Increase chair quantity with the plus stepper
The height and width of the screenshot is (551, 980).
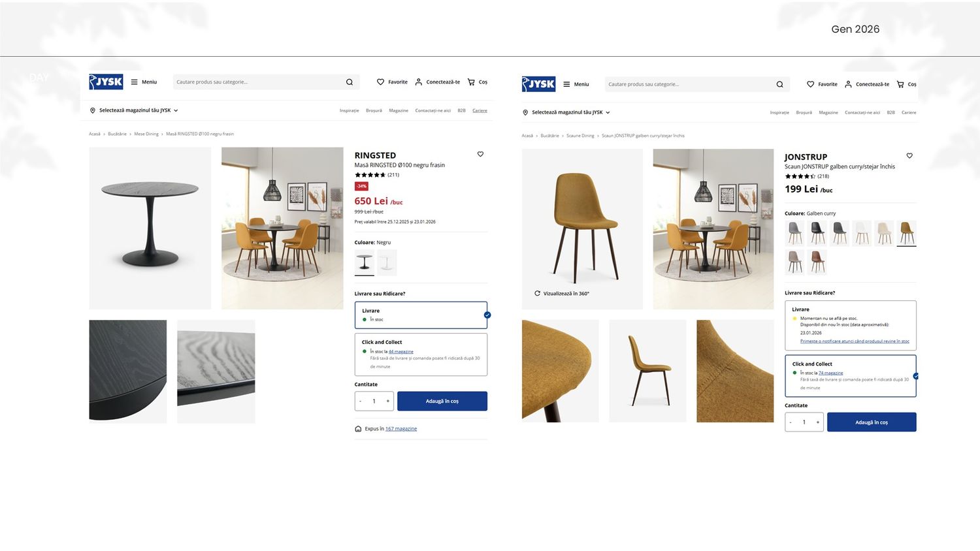817,422
